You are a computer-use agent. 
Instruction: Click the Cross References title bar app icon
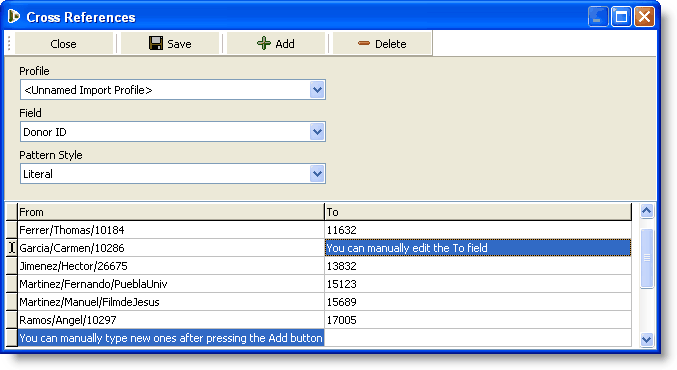14,16
